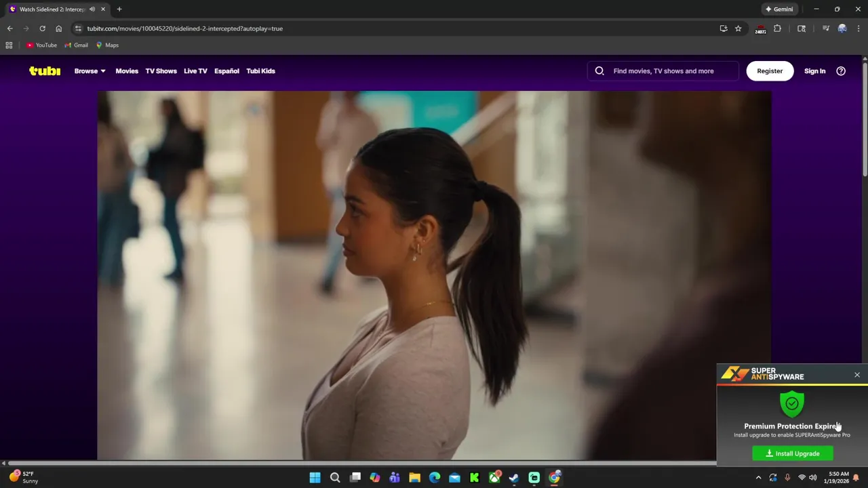Click the green shield icon in popup

pyautogui.click(x=792, y=403)
